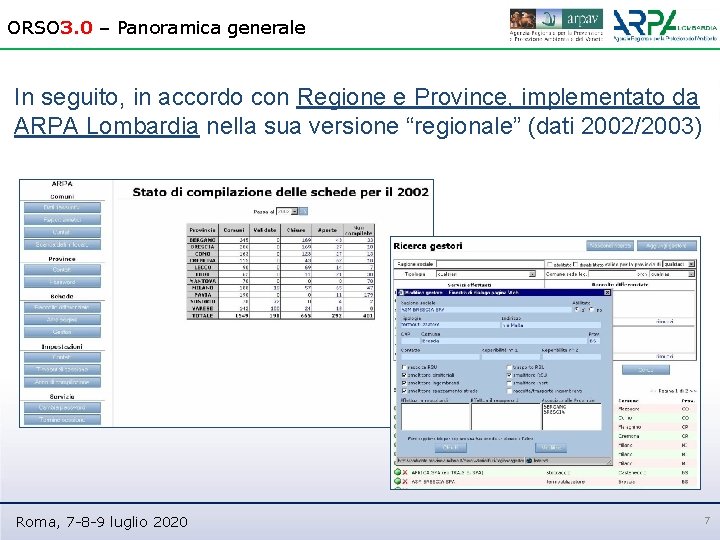Click the go button next to the Passa al year dropdown
The width and height of the screenshot is (720, 540).
(303, 212)
